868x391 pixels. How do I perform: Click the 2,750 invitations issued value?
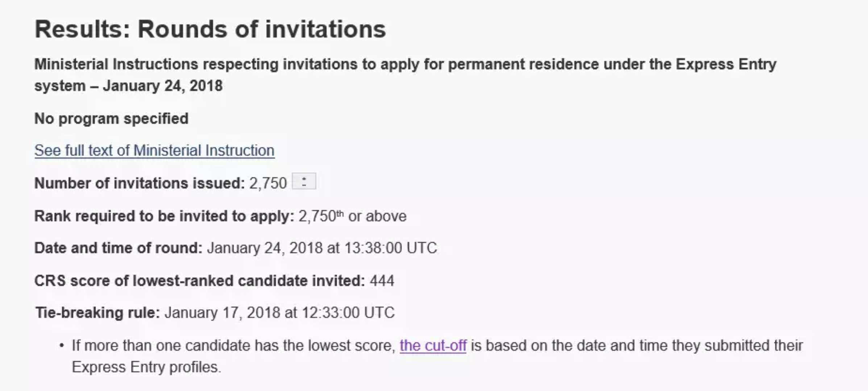tap(268, 183)
